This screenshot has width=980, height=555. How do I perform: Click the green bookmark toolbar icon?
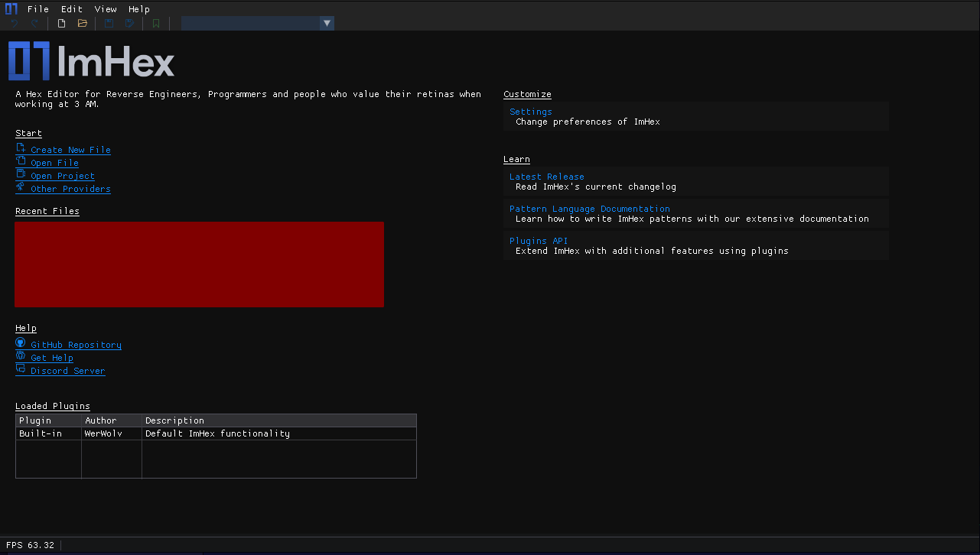pos(156,24)
